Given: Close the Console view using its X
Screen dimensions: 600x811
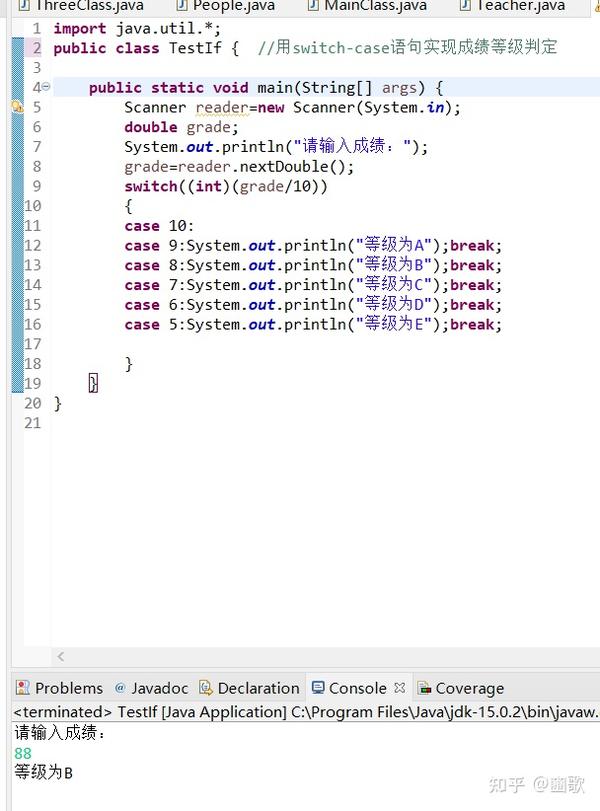Looking at the screenshot, I should [399, 688].
